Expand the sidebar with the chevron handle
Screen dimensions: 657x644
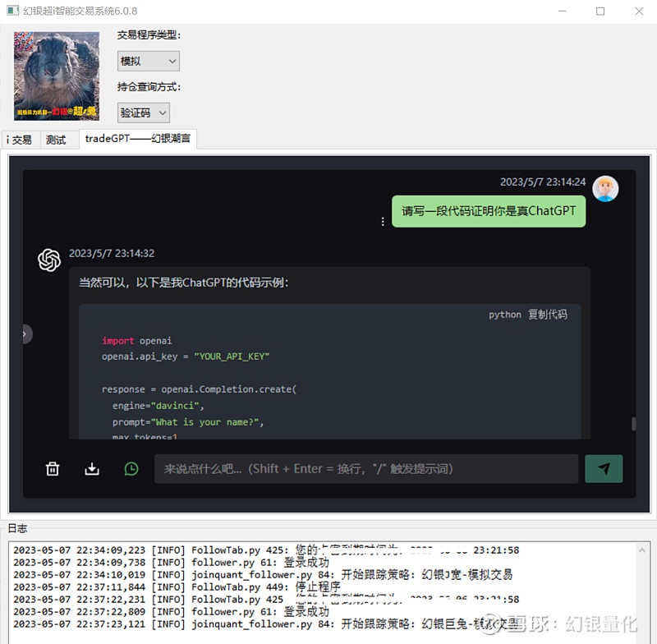point(25,334)
